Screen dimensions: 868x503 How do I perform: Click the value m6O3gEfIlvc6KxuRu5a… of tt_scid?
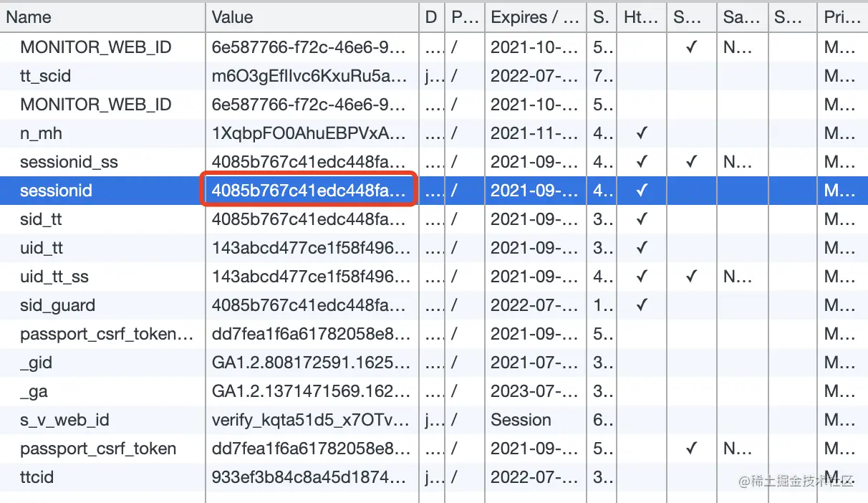(x=309, y=76)
